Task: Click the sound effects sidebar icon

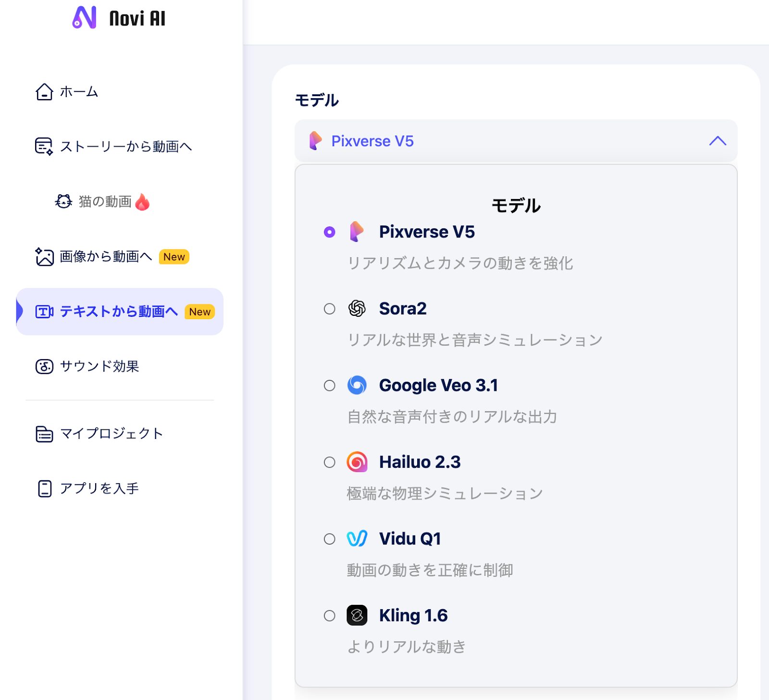Action: point(44,366)
